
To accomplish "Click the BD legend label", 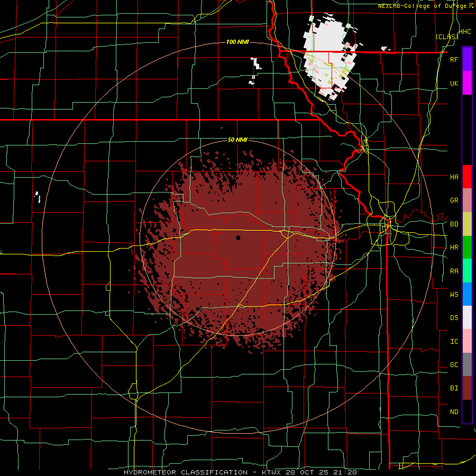I will [454, 224].
